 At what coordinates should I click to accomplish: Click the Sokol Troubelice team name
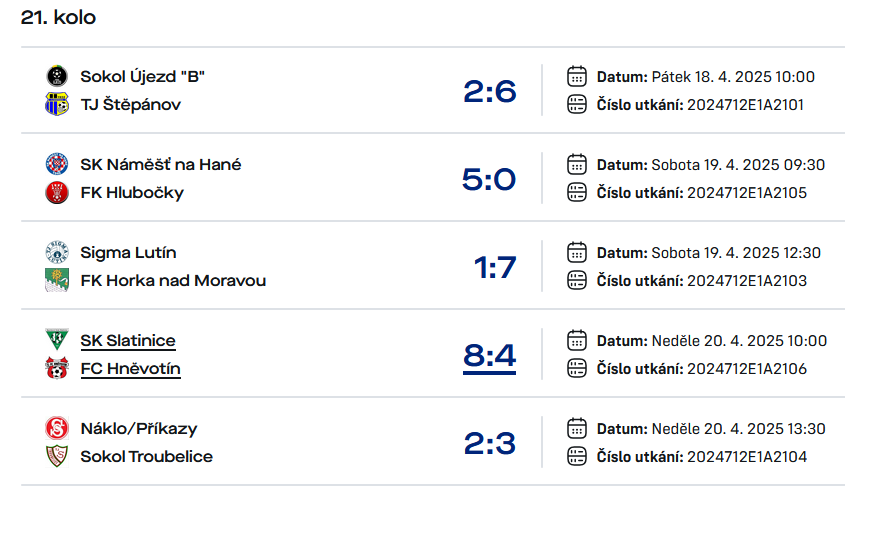[x=146, y=456]
